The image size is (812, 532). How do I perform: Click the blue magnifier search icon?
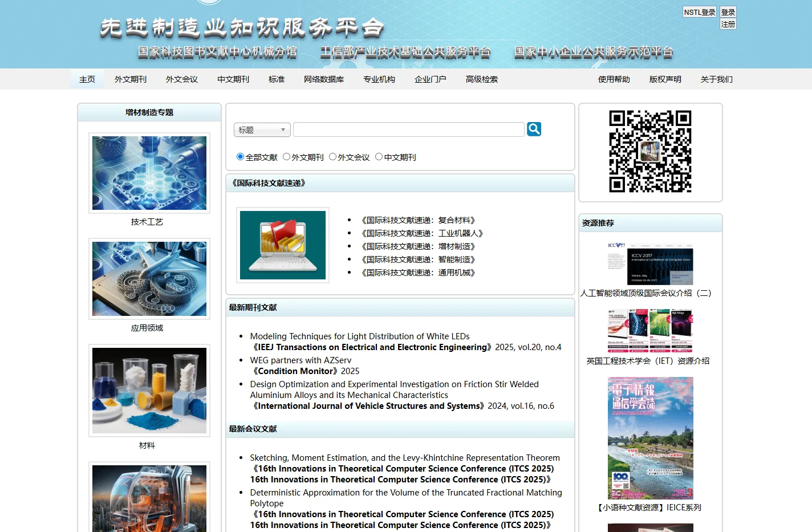pos(534,129)
